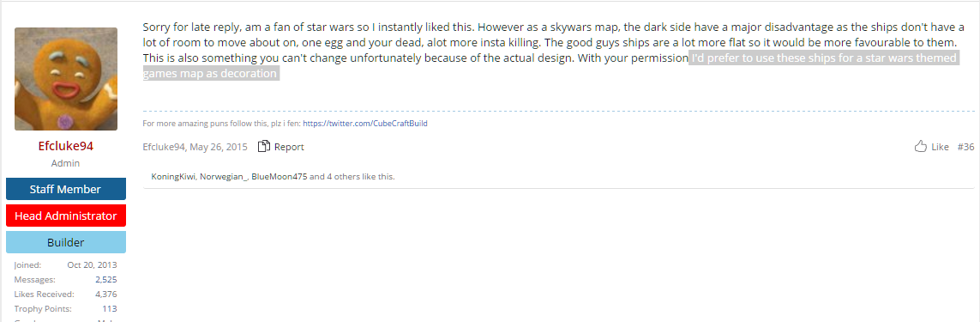Viewport: 980px width, 322px height.
Task: Click the Report text link
Action: pos(289,147)
